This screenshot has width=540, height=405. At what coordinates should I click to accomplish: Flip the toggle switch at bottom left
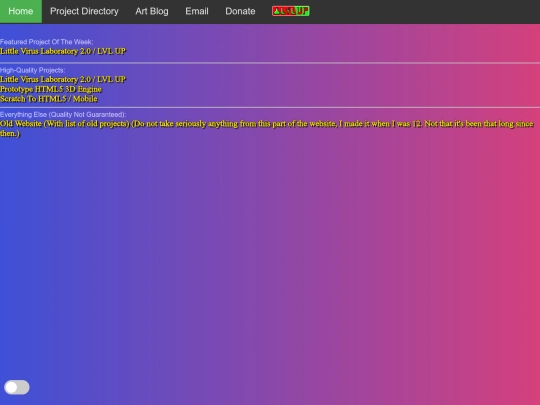(x=17, y=387)
